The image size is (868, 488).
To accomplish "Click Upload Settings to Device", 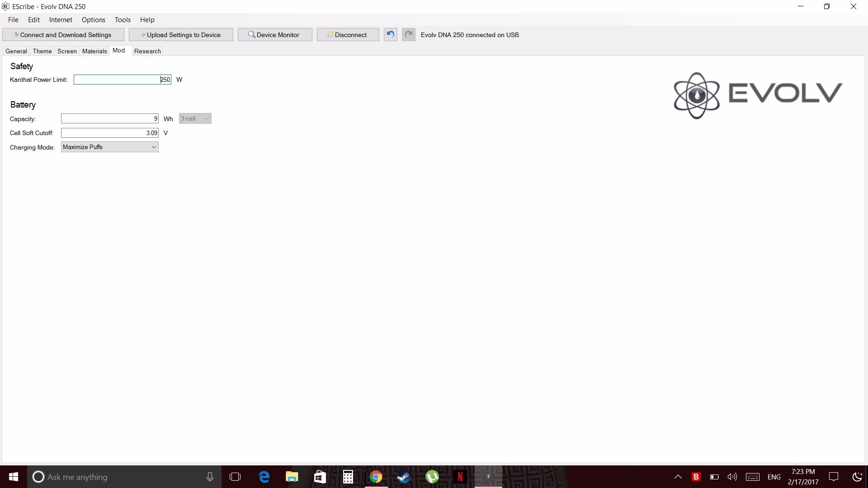I will pos(181,35).
